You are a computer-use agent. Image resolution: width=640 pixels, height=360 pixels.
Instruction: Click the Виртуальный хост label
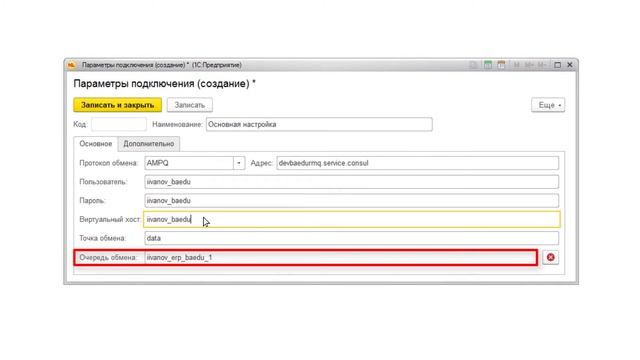[x=110, y=219]
